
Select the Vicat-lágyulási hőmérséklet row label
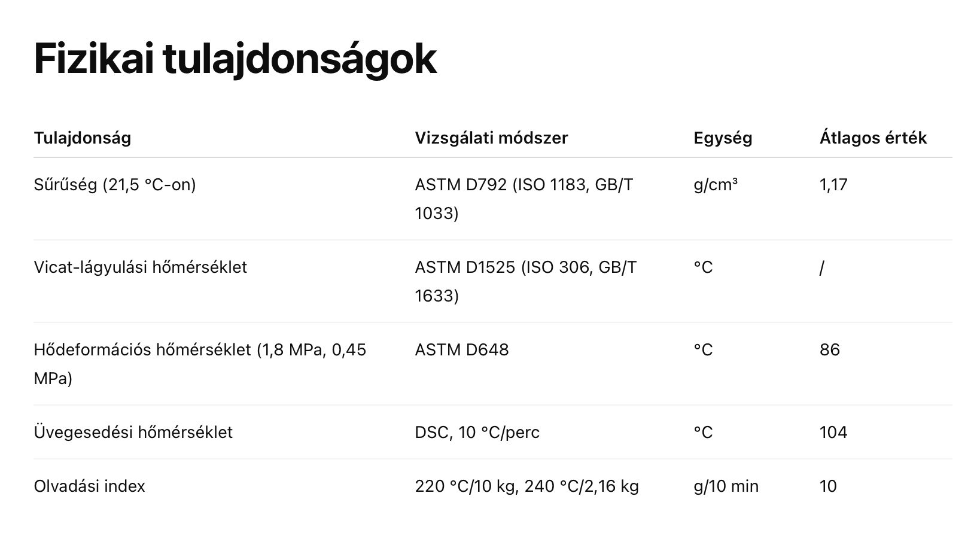tap(141, 267)
